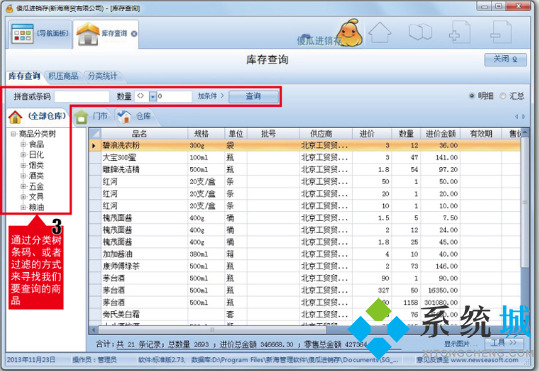Sort by the 有效期 column header
The image size is (539, 371).
(x=481, y=134)
